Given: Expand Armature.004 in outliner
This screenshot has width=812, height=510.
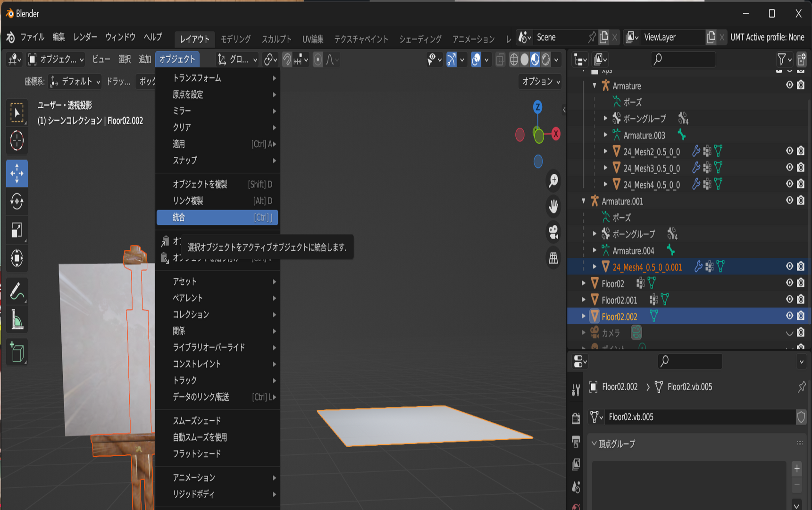Looking at the screenshot, I should 594,250.
